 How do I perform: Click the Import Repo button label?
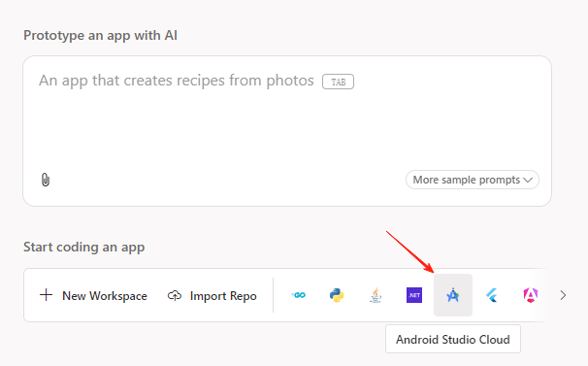pyautogui.click(x=223, y=296)
